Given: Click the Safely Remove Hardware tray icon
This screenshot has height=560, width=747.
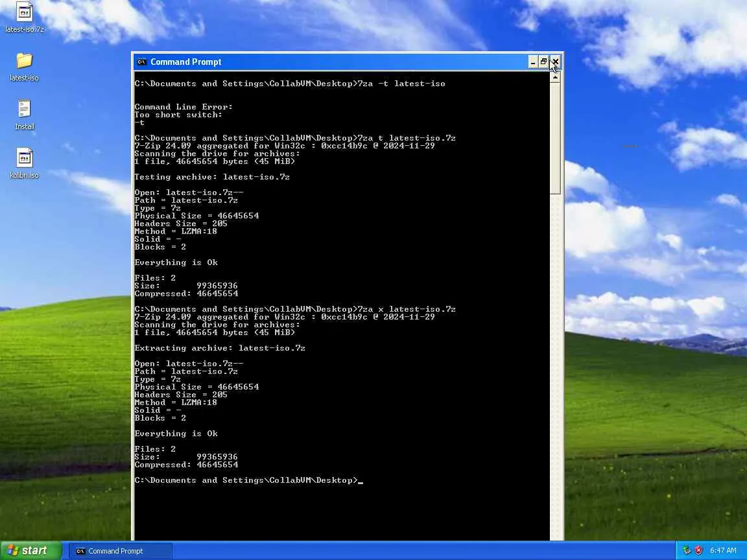Looking at the screenshot, I should point(687,550).
